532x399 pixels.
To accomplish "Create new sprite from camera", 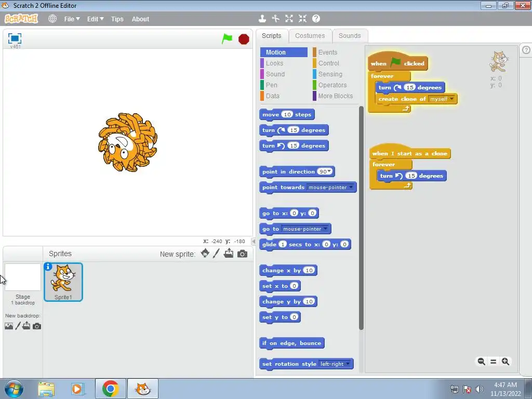I will click(x=242, y=254).
